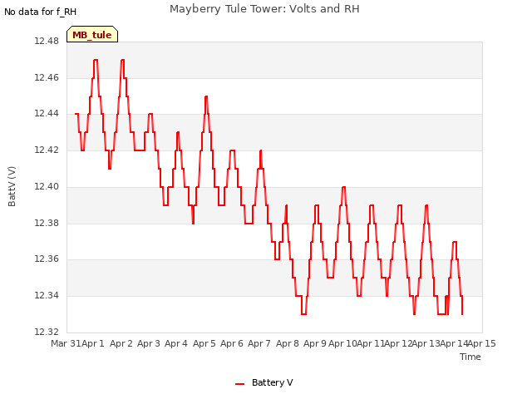Image resolution: width=532 pixels, height=399 pixels.
Task: Click the 12.32 y-axis tick label
Action: pyautogui.click(x=47, y=332)
